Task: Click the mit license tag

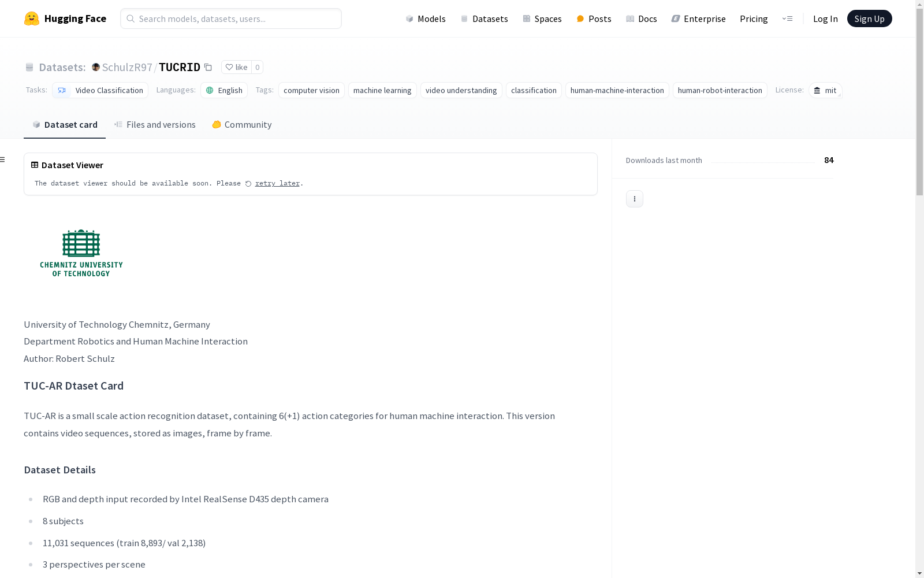Action: pos(825,90)
